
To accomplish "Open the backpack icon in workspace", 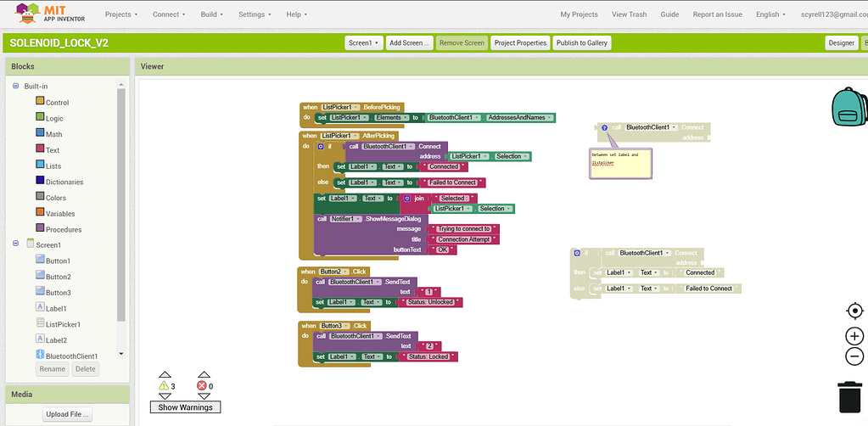I will pyautogui.click(x=848, y=107).
